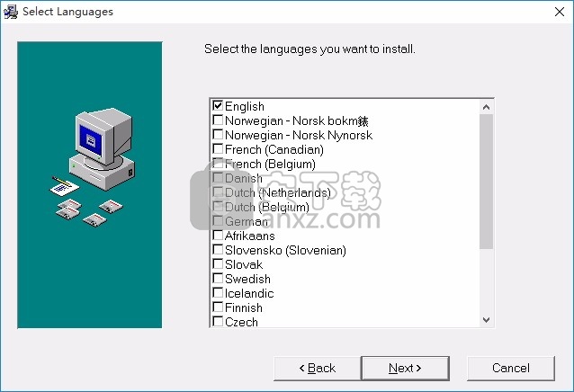Tick the Slovensko (Slovenian) checkbox
The height and width of the screenshot is (392, 574).
click(x=218, y=249)
